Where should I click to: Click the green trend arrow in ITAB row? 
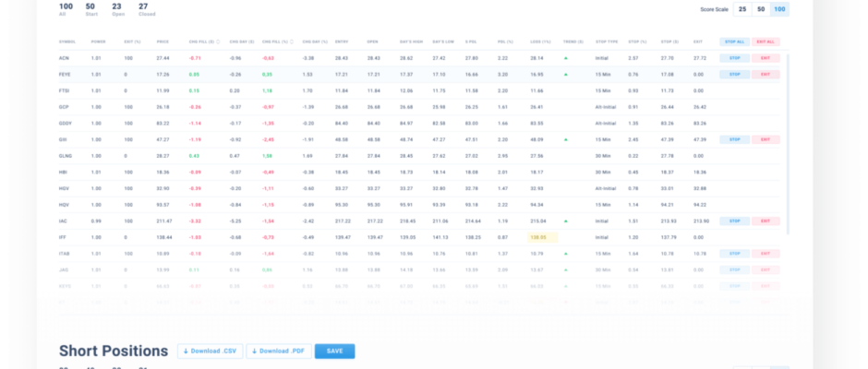point(566,254)
